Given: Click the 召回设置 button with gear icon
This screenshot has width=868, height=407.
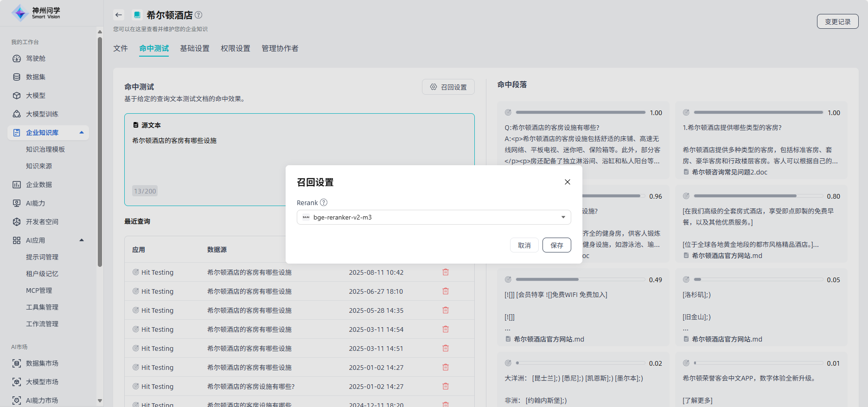Looking at the screenshot, I should [448, 87].
